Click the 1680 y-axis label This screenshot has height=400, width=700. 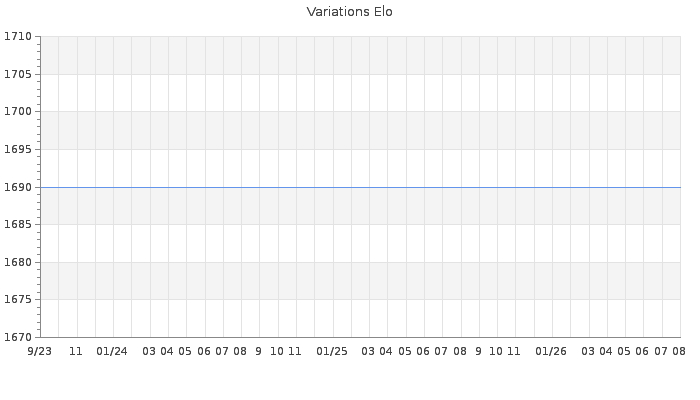(x=18, y=262)
